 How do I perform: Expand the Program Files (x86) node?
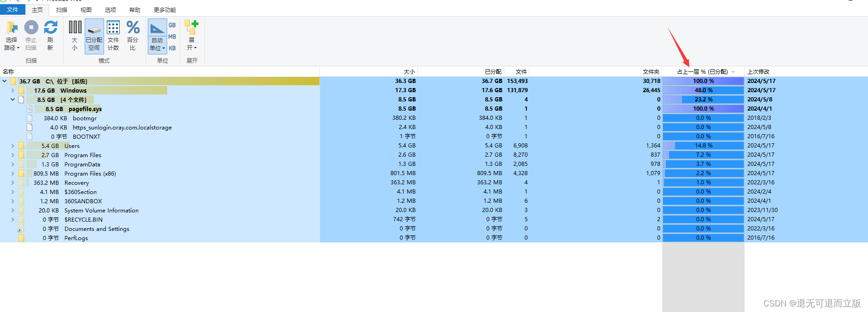tap(13, 173)
